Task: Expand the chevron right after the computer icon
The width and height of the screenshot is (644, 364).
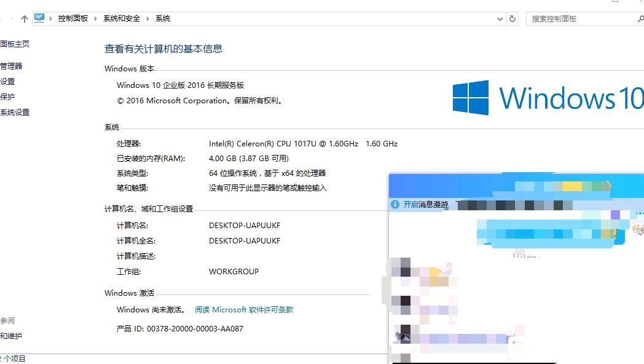Action: (50, 18)
